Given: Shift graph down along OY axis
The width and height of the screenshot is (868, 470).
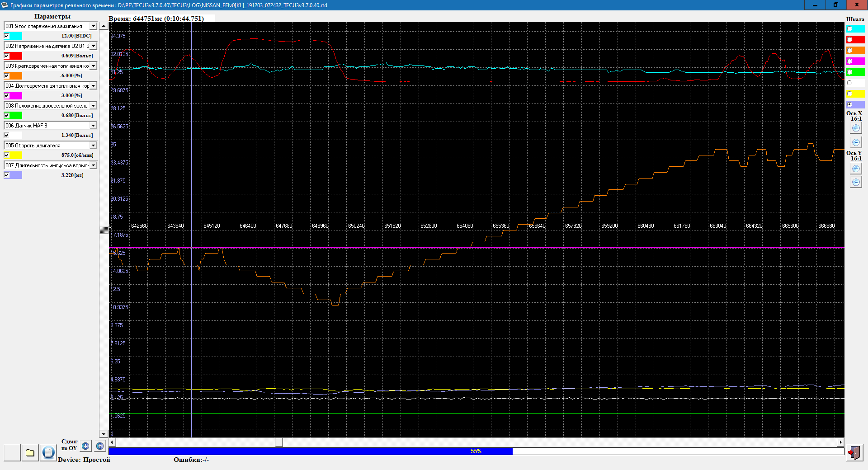Looking at the screenshot, I should coord(85,446).
